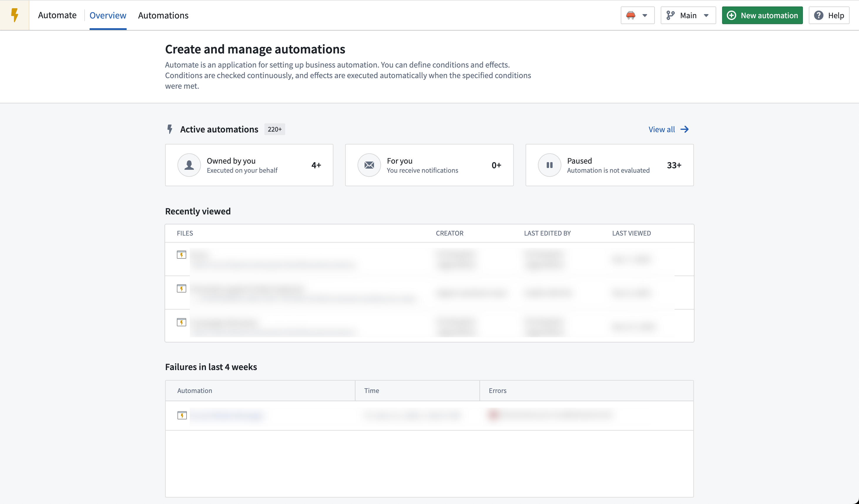
Task: Click the 220+ active automations badge
Action: click(x=275, y=130)
